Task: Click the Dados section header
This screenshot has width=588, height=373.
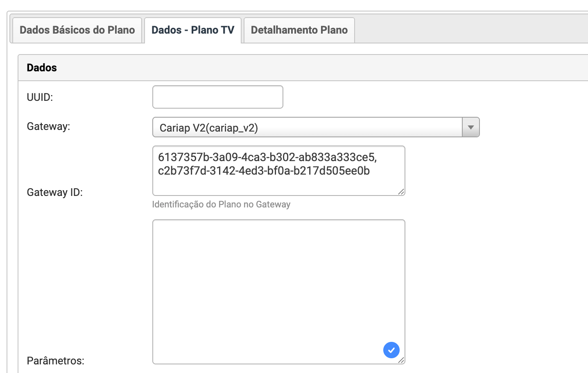Action: [x=42, y=68]
